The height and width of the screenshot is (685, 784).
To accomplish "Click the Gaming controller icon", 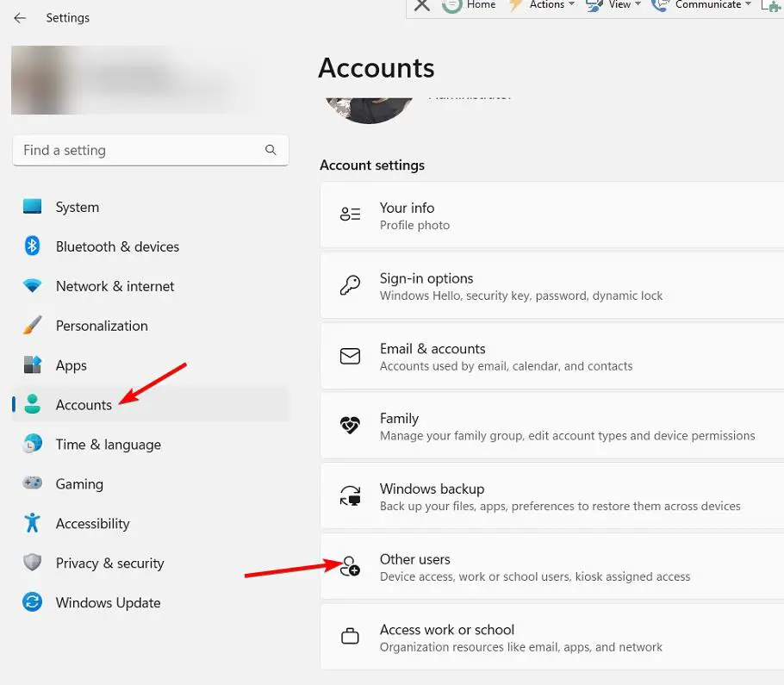I will [x=33, y=483].
